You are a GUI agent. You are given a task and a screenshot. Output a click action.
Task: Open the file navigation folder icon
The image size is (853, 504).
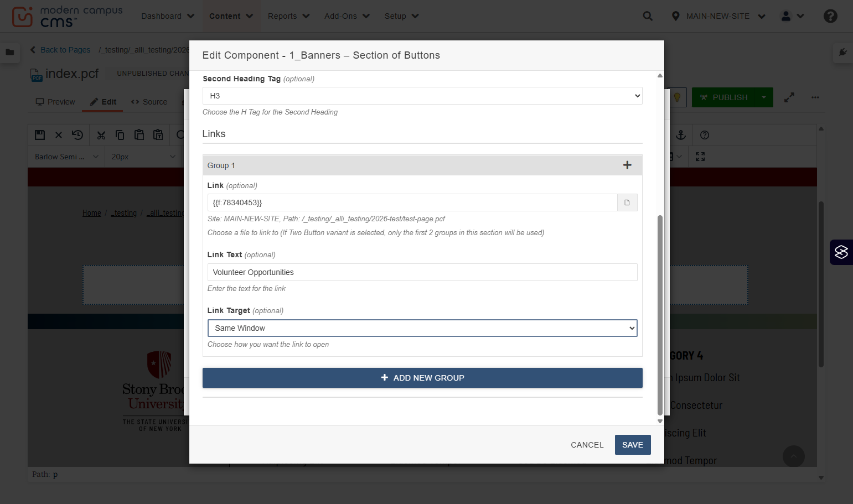[10, 52]
